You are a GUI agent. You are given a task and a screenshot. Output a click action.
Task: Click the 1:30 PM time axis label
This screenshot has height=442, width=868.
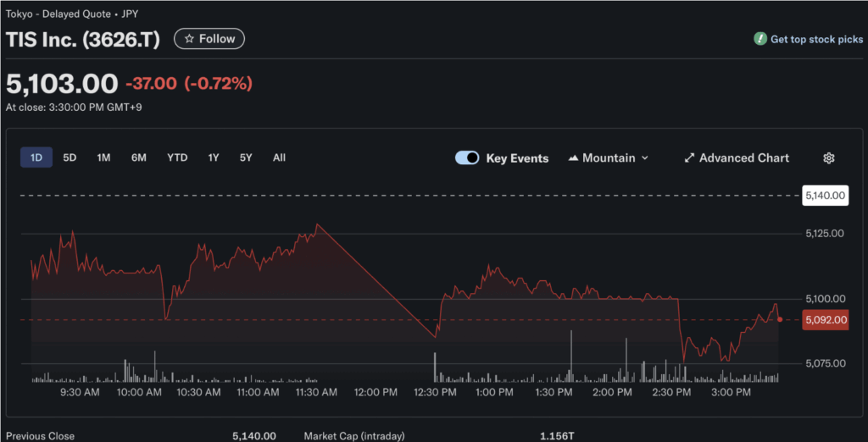pos(553,392)
